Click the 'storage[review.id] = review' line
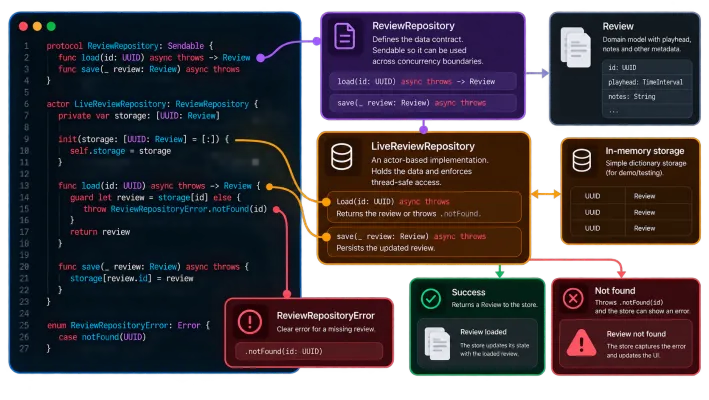The height and width of the screenshot is (400, 709). (131, 278)
